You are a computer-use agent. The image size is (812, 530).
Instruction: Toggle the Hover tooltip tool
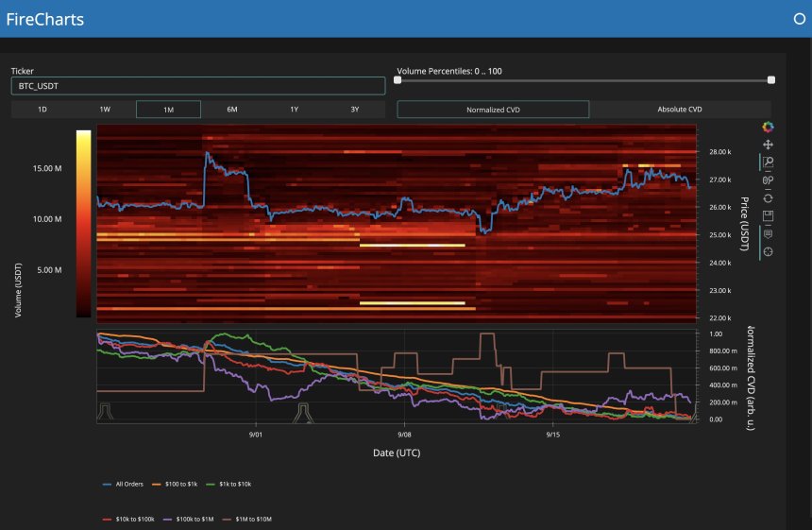click(768, 233)
